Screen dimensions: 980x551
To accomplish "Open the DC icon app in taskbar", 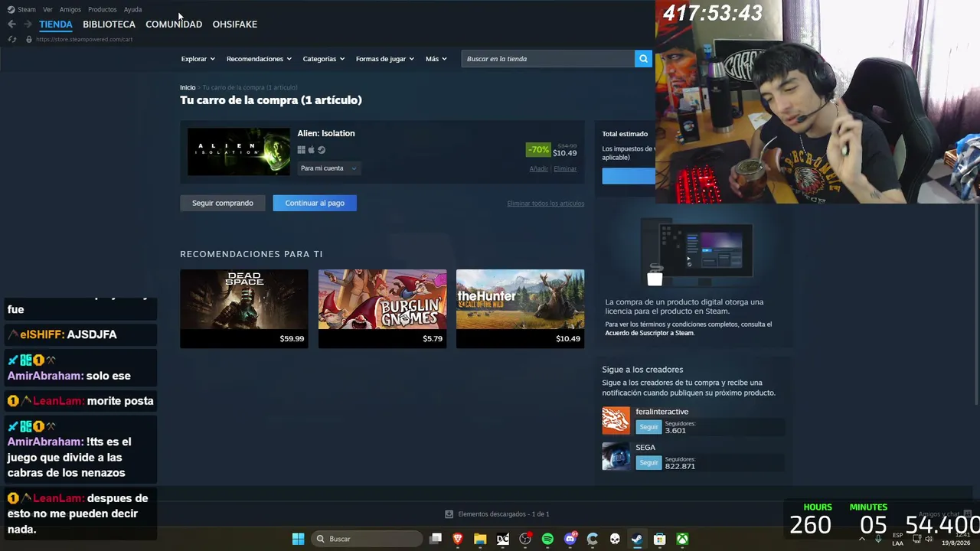I will 503,539.
